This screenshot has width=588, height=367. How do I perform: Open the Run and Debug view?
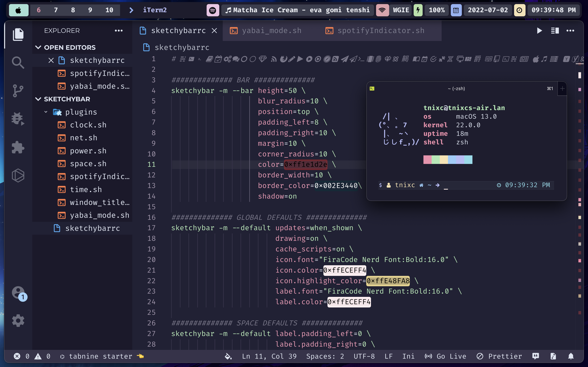click(18, 119)
